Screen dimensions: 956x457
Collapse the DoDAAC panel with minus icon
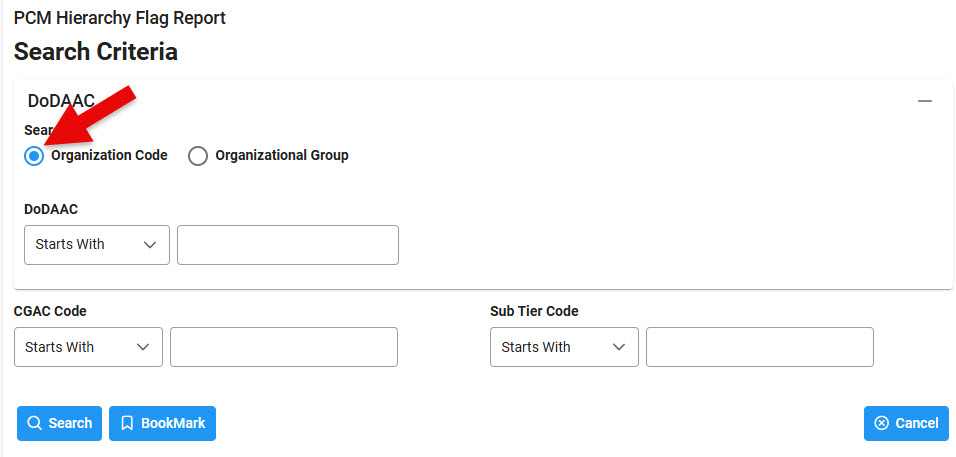925,101
